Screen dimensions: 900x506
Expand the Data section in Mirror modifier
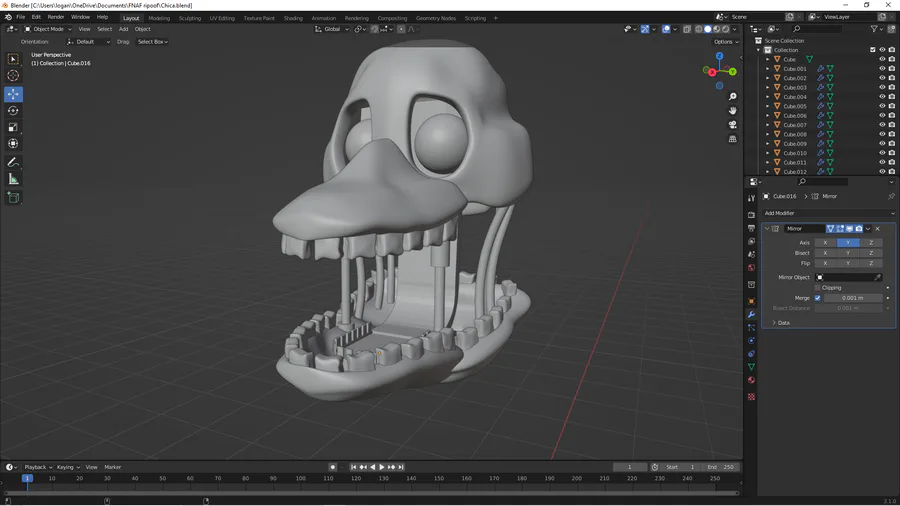(x=781, y=323)
